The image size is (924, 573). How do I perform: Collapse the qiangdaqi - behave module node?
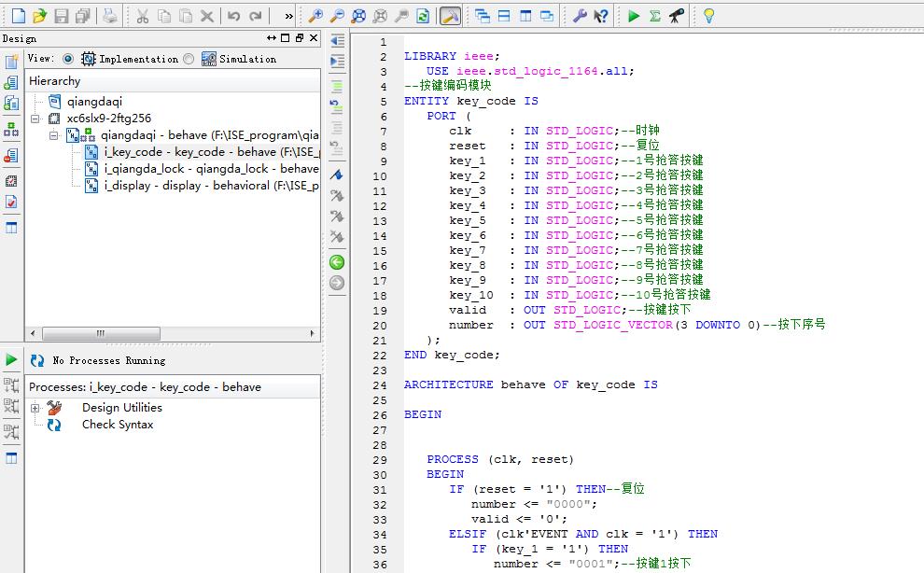54,135
